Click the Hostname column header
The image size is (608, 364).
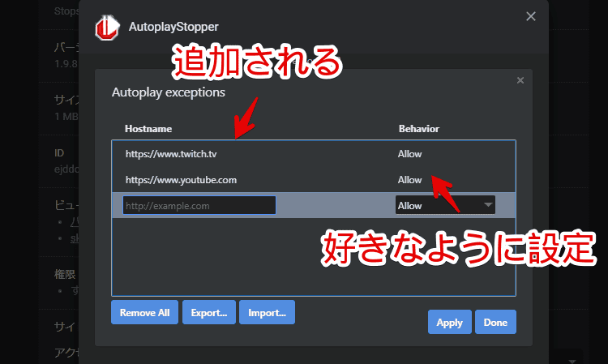coord(148,129)
